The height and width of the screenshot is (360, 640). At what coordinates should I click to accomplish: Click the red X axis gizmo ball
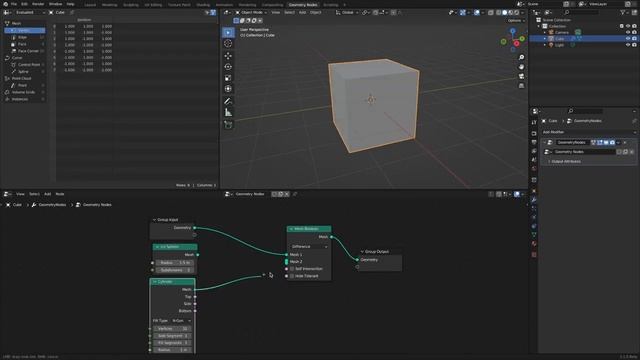[516, 43]
